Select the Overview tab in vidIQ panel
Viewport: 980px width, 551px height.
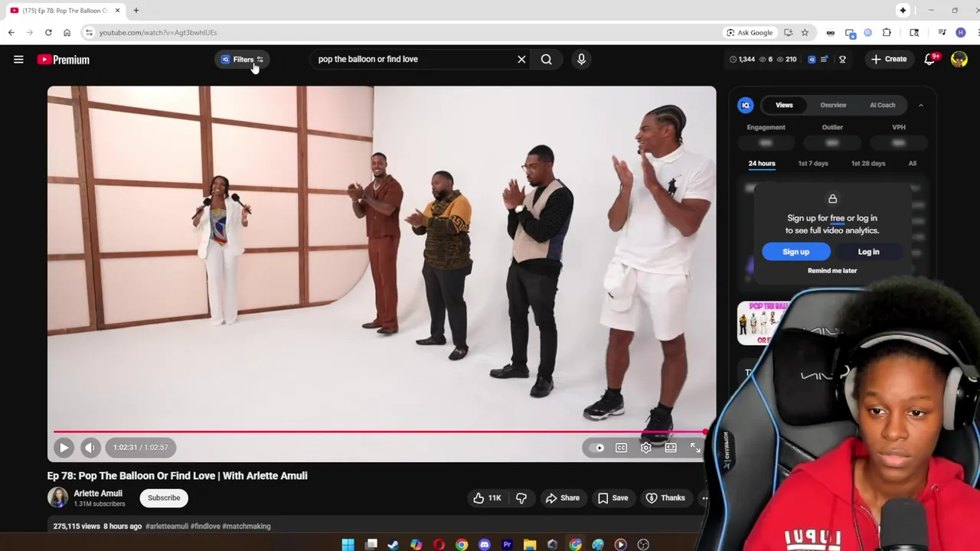(833, 105)
